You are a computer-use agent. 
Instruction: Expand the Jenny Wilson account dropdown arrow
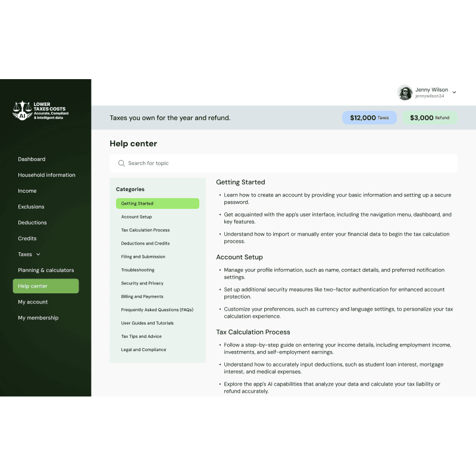coord(454,92)
